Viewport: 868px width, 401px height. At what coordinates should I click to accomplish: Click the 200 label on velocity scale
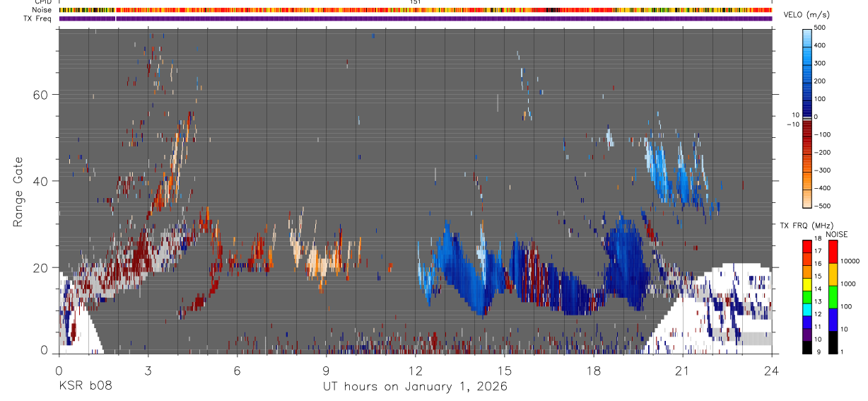[820, 81]
